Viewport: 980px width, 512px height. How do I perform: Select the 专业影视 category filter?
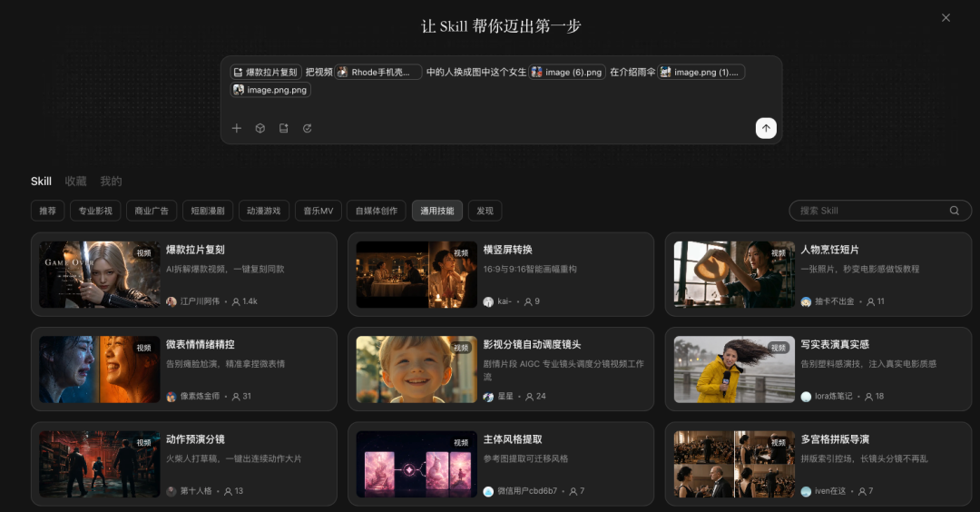click(95, 211)
